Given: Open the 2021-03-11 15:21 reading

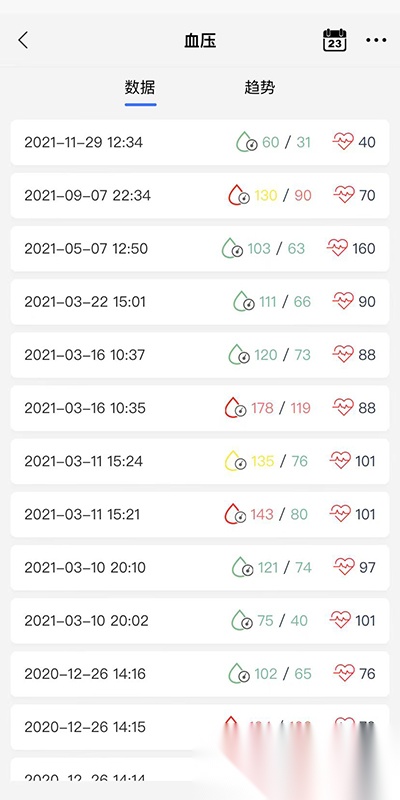Looking at the screenshot, I should click(200, 514).
